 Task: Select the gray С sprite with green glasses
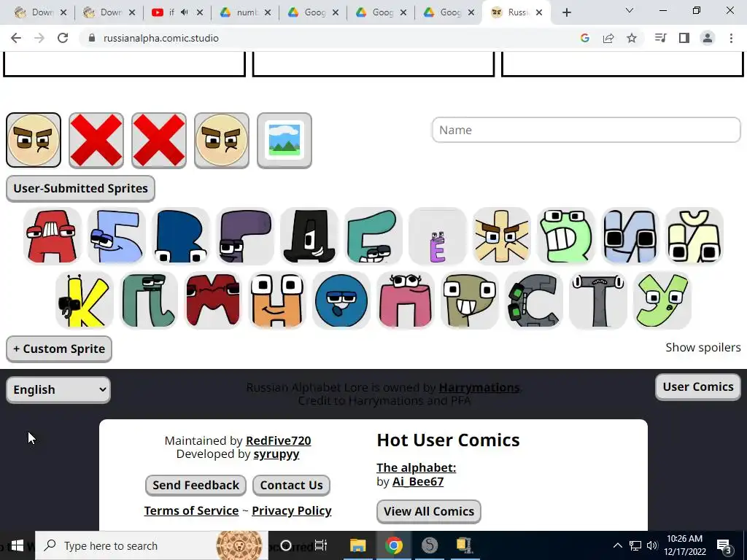click(x=534, y=300)
